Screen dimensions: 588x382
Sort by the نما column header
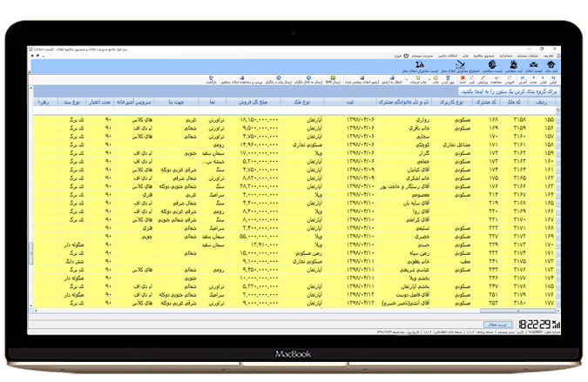point(213,102)
